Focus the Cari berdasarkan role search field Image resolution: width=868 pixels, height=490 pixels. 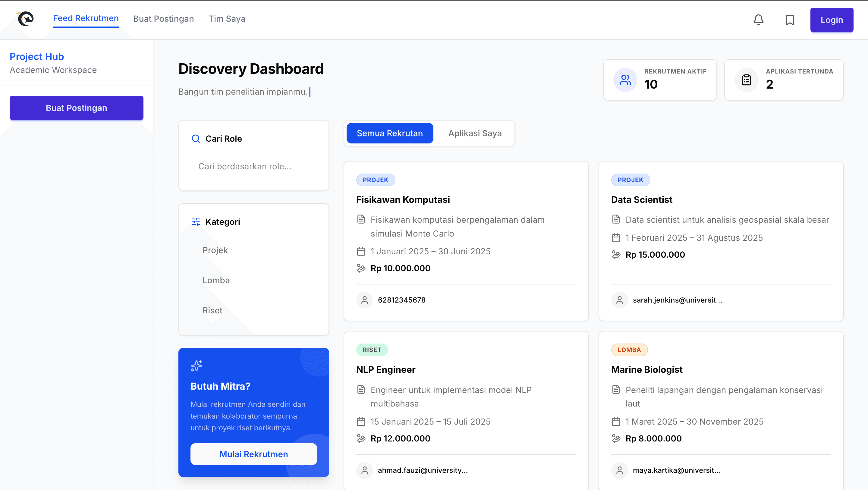[x=253, y=166]
